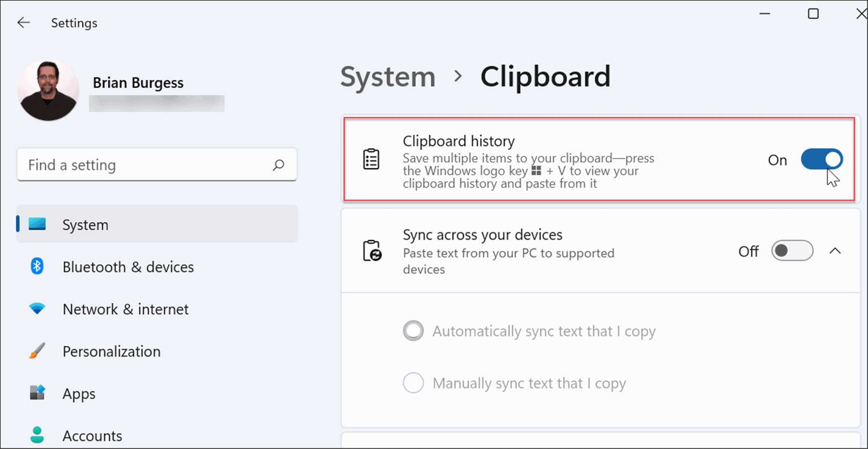
Task: Click System in the breadcrumb trail
Action: 387,76
